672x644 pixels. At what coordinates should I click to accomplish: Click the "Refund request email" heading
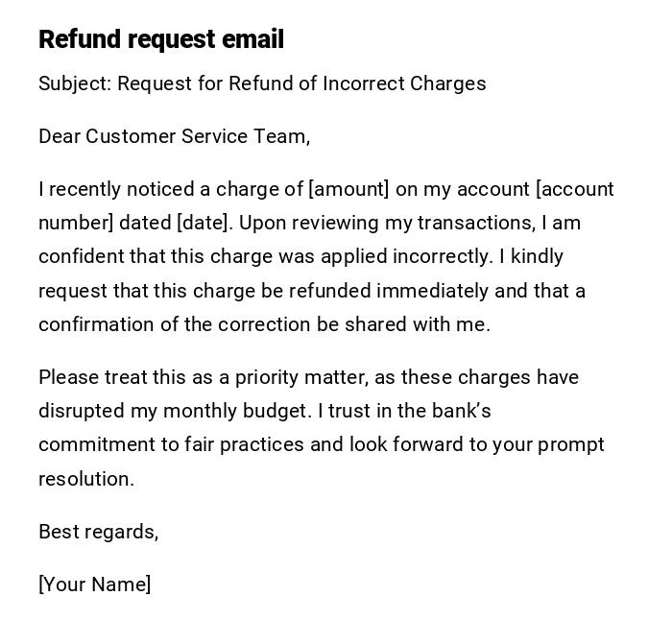point(161,39)
